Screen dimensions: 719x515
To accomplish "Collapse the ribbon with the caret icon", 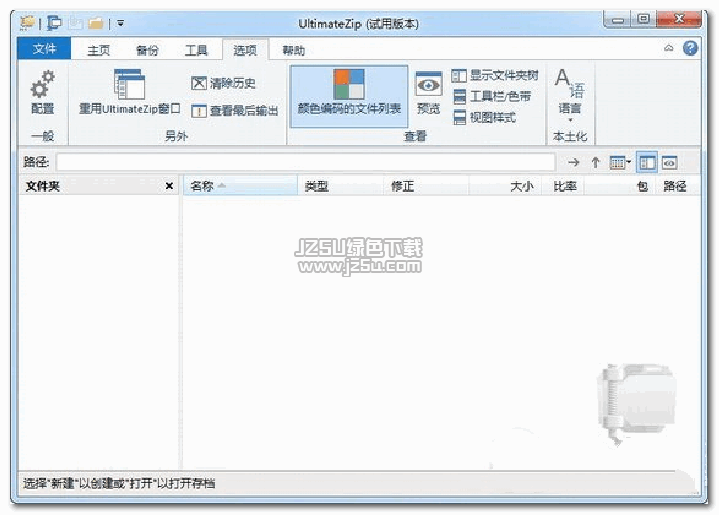I will click(x=669, y=48).
